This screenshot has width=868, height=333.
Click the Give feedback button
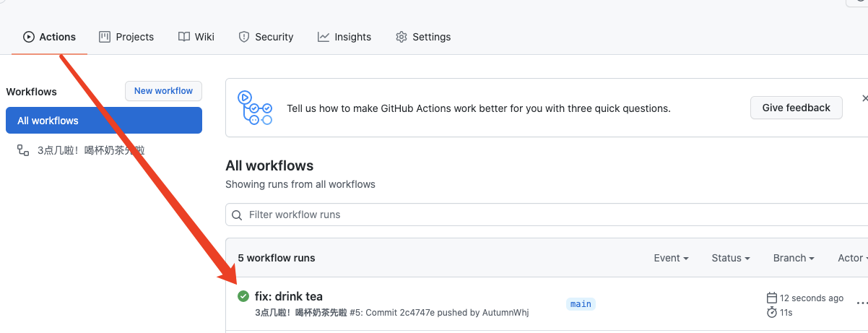(797, 108)
